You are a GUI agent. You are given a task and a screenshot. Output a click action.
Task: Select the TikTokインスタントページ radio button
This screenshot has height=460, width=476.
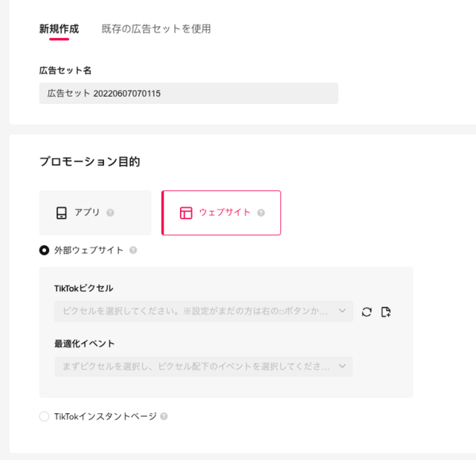pyautogui.click(x=45, y=416)
